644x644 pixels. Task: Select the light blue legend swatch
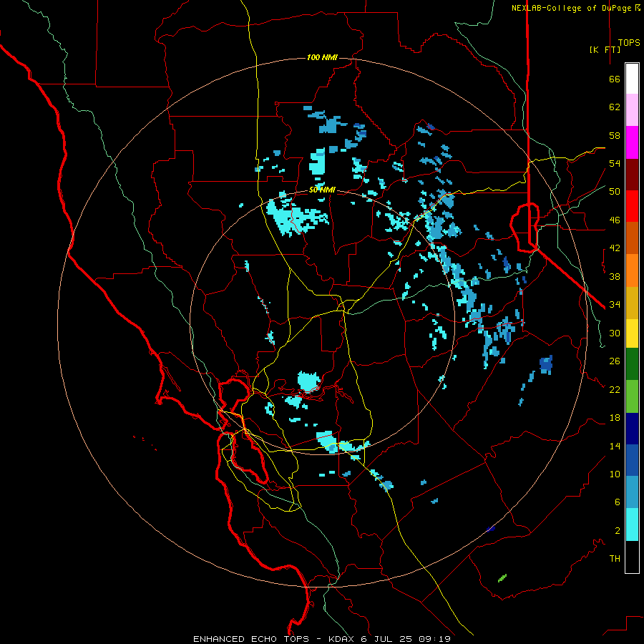coord(632,492)
